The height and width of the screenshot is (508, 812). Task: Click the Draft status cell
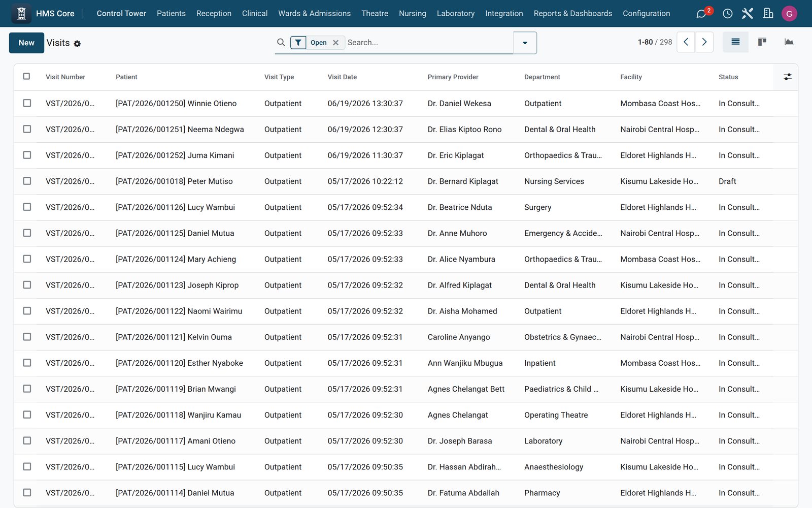(727, 181)
